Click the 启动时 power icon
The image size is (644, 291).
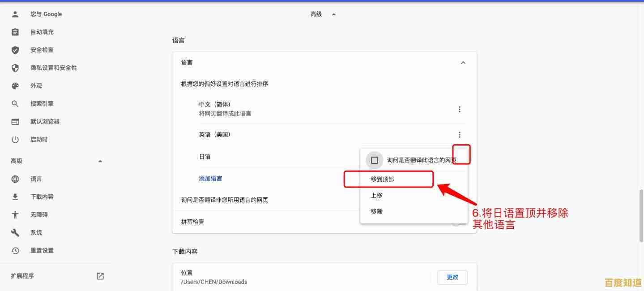15,139
